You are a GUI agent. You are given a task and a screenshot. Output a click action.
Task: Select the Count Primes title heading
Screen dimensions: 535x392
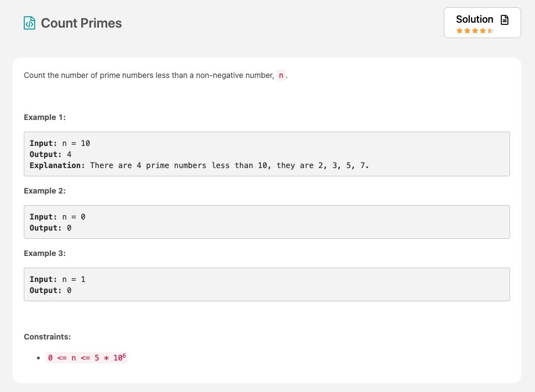(81, 23)
